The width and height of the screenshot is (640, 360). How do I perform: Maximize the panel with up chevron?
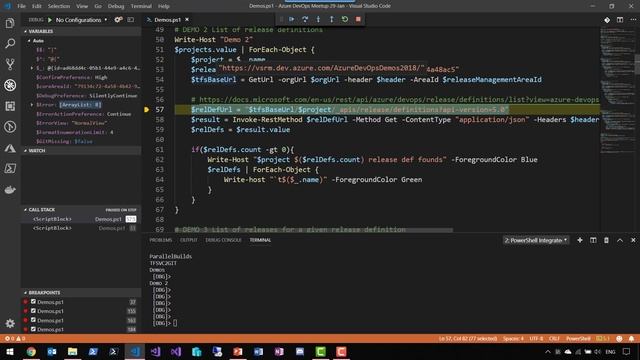(620, 240)
